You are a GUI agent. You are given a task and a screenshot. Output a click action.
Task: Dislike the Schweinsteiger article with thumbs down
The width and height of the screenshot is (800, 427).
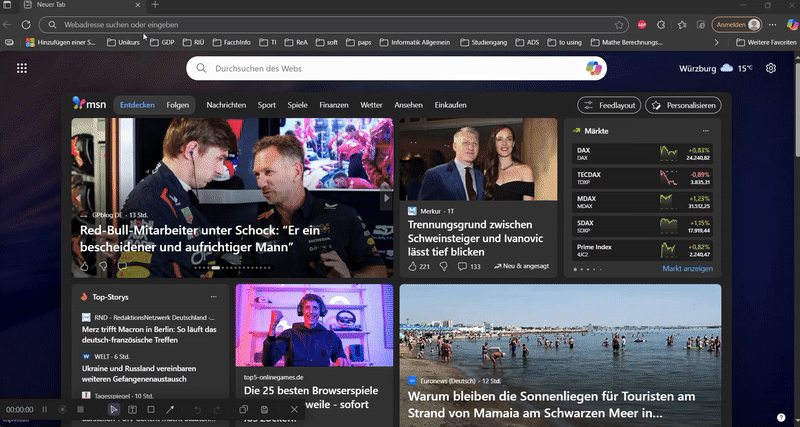(x=443, y=267)
